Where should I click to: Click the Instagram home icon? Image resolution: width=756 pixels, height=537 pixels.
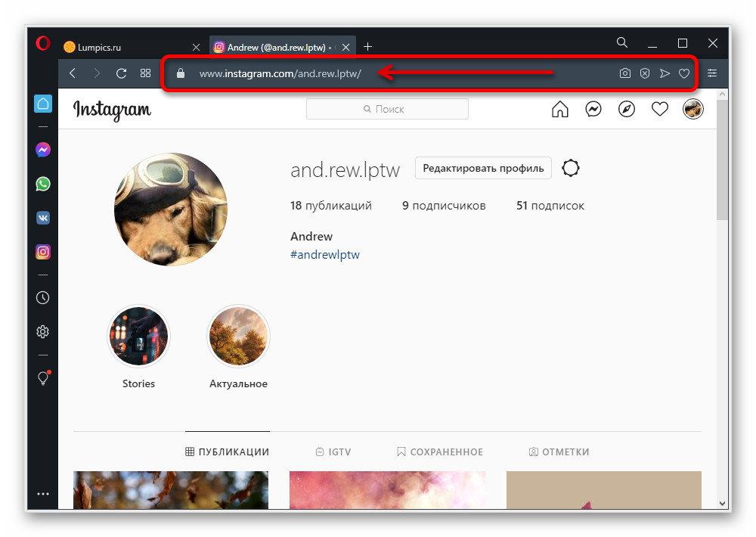pos(560,110)
